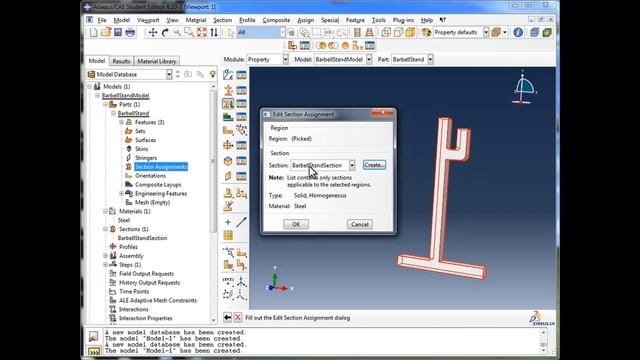The width and height of the screenshot is (640, 360).
Task: Click the color palette icon beside Property defaults
Action: [426, 32]
